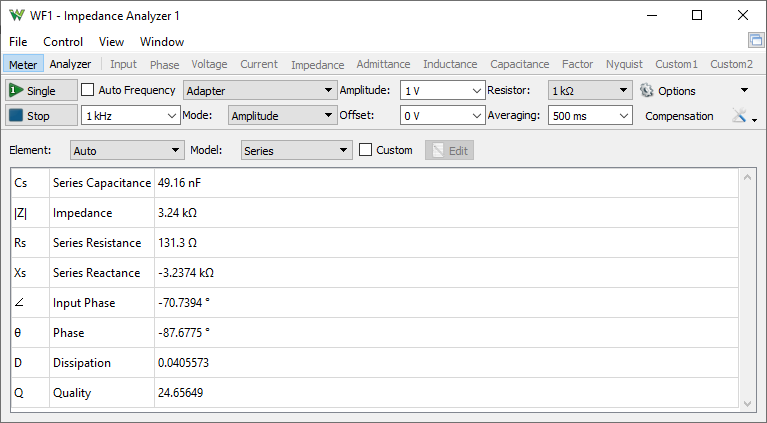Start a Single measurement
This screenshot has width=767, height=423.
click(x=40, y=90)
